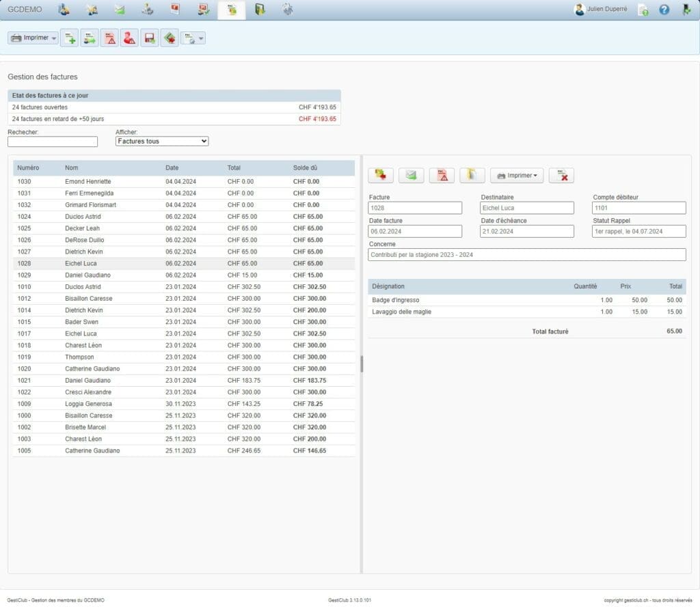This screenshot has height=609, width=700.
Task: Click the Rechercher search input field
Action: click(x=53, y=141)
